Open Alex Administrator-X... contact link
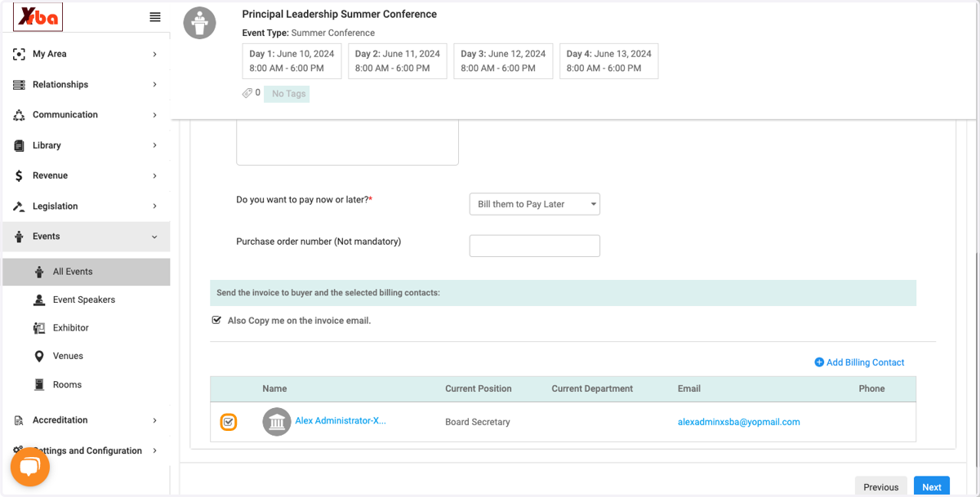980x497 pixels. coord(341,421)
